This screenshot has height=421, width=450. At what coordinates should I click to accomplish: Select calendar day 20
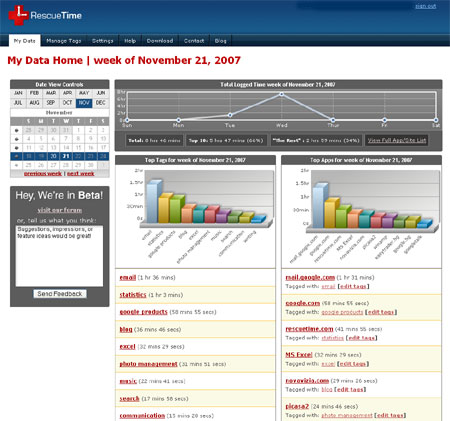(x=53, y=156)
